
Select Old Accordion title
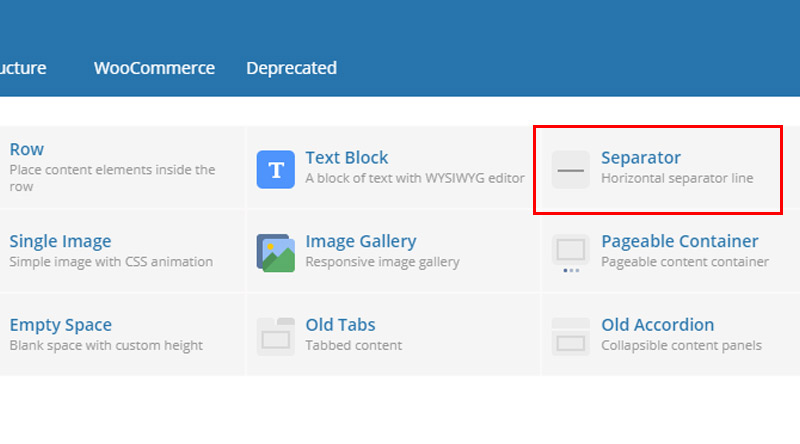pos(657,325)
